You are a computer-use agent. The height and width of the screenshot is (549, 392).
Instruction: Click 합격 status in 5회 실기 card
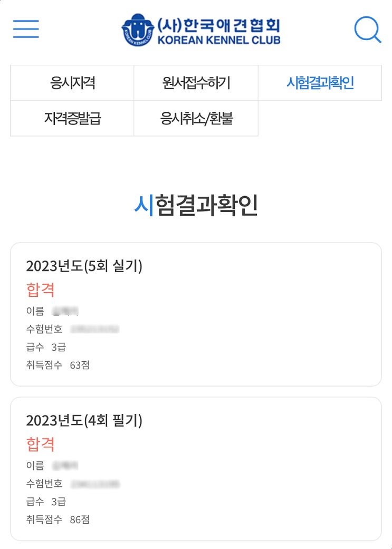(40, 290)
